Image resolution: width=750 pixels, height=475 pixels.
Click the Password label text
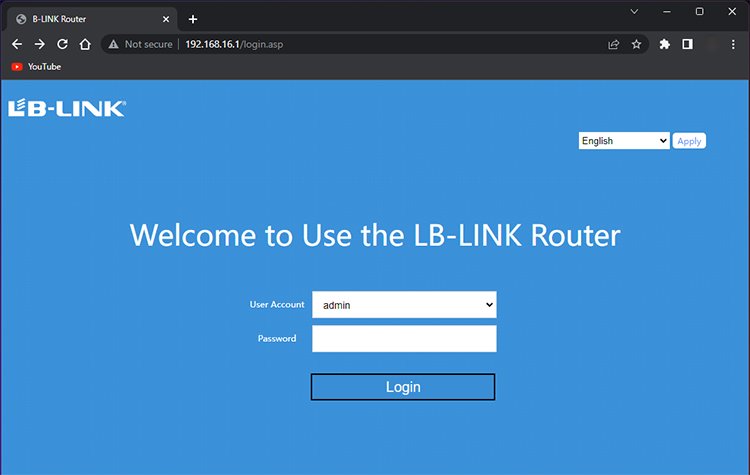[x=277, y=338]
